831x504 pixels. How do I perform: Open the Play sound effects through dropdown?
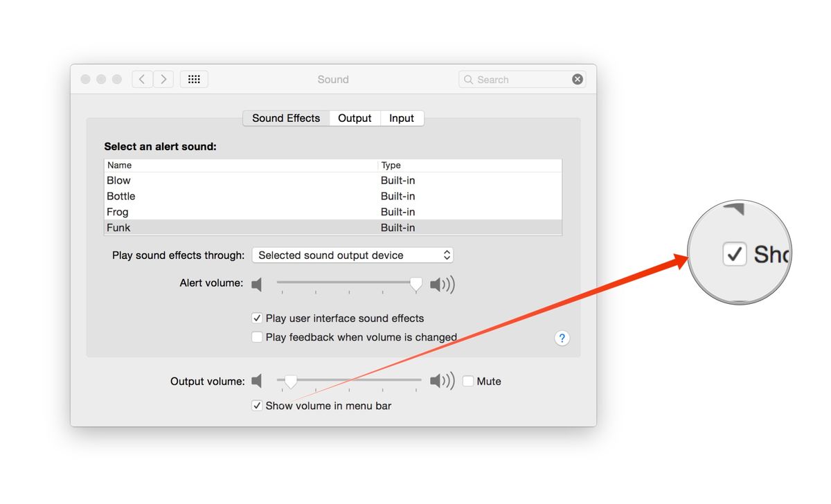click(352, 255)
